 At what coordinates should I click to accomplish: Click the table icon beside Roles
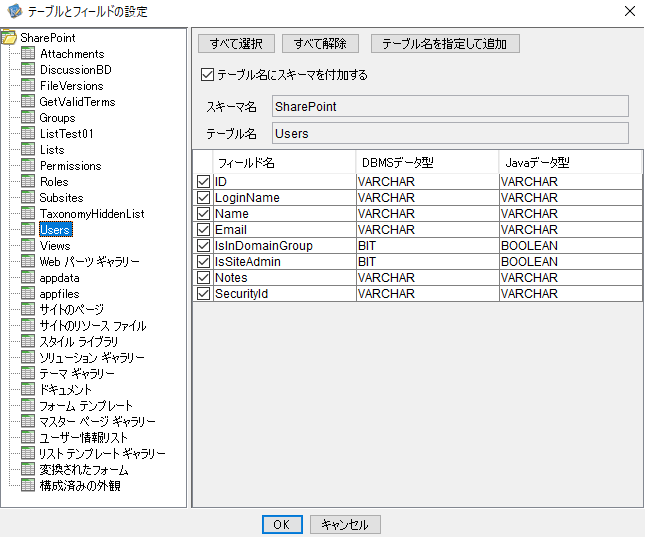(28, 181)
